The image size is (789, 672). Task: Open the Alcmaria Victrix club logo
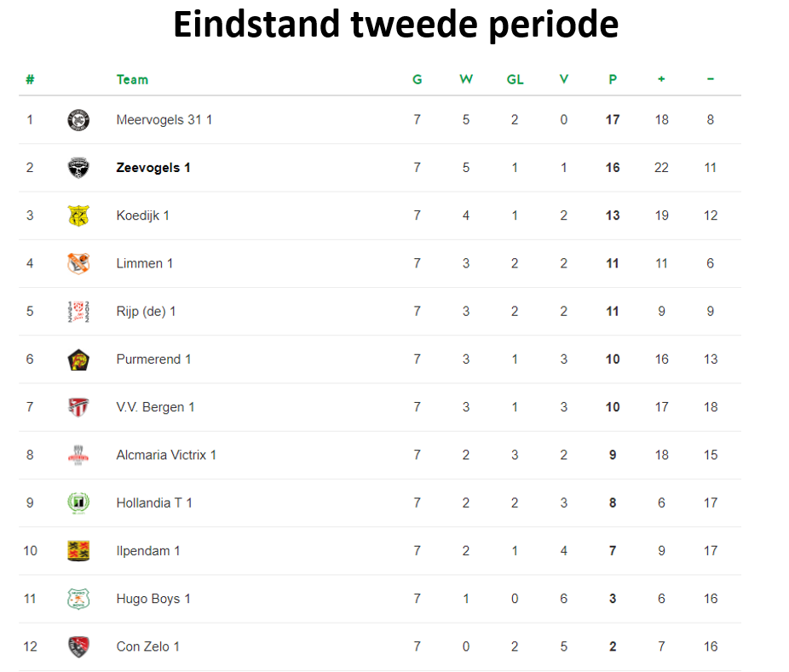coord(78,455)
